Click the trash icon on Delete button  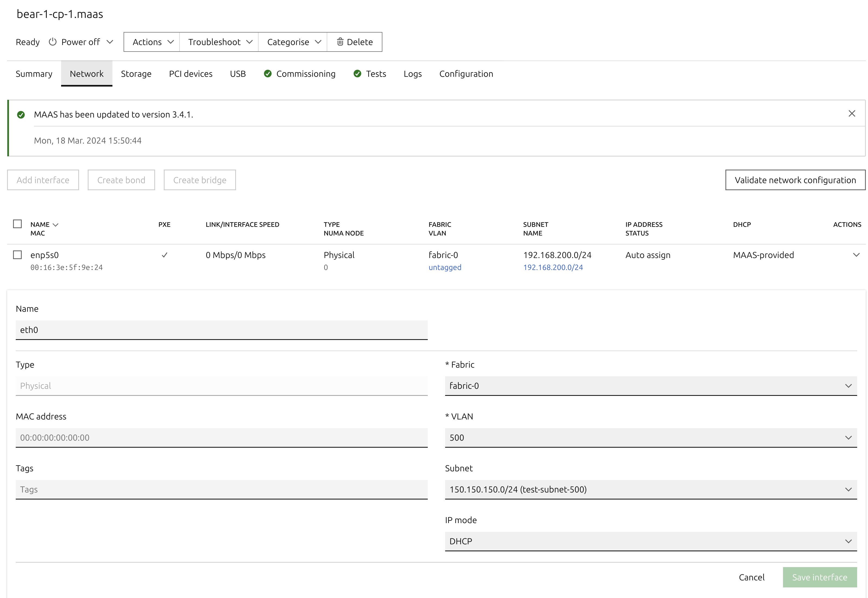click(340, 42)
